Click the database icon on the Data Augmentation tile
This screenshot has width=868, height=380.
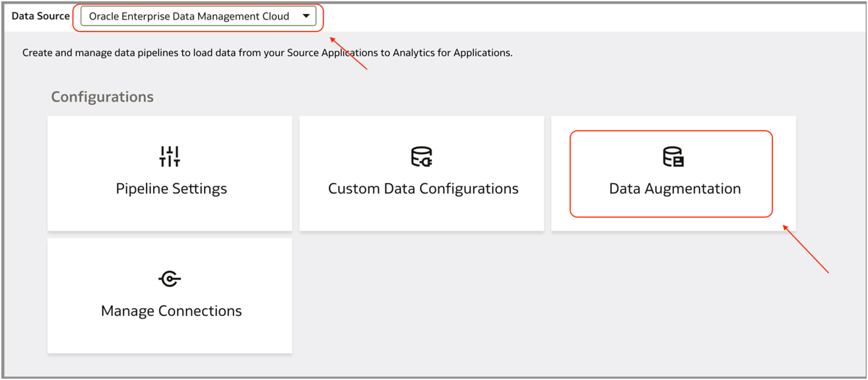674,156
